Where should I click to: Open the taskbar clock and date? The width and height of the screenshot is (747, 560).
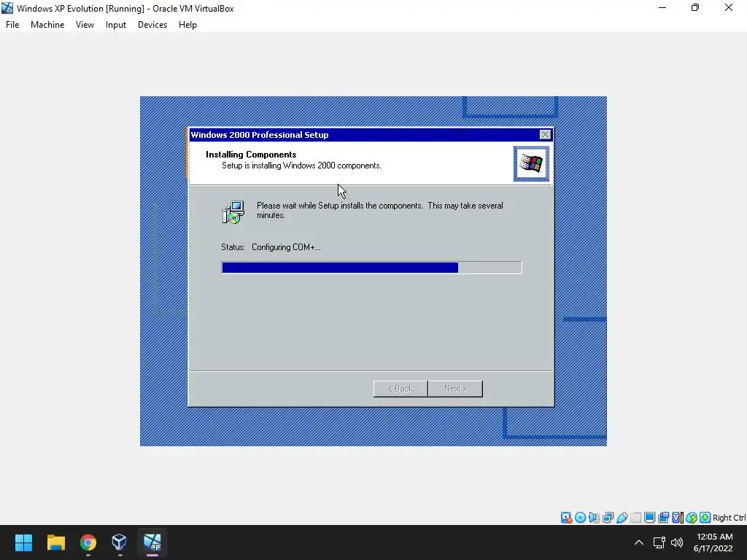click(x=713, y=542)
